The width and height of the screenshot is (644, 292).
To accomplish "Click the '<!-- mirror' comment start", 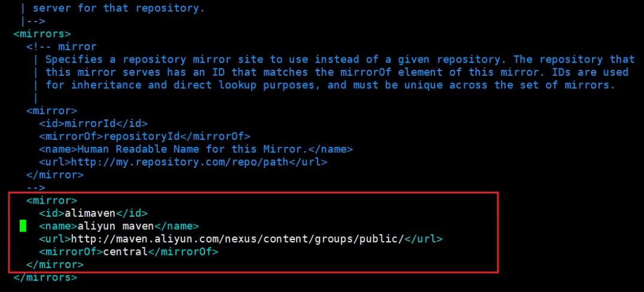I will (62, 47).
